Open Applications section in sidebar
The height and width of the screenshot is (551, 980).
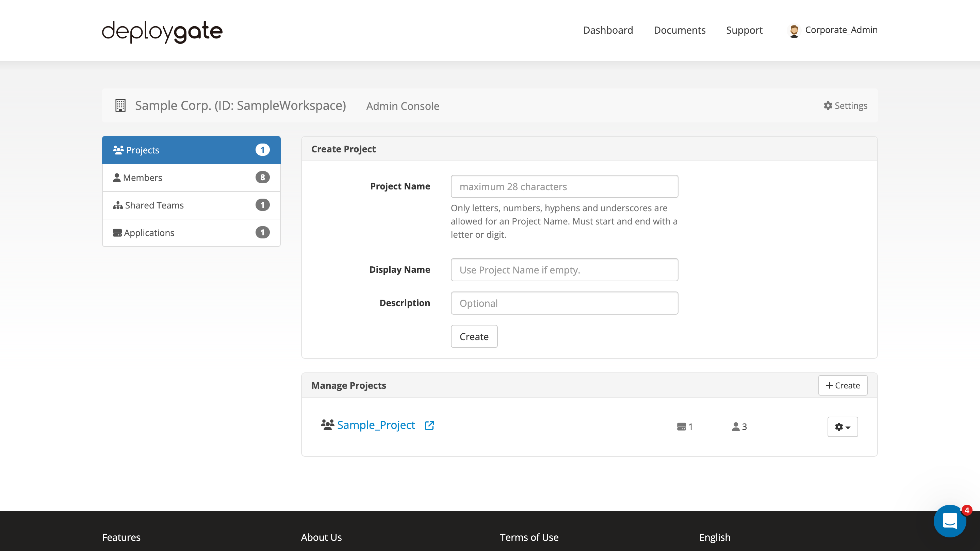[x=149, y=232]
